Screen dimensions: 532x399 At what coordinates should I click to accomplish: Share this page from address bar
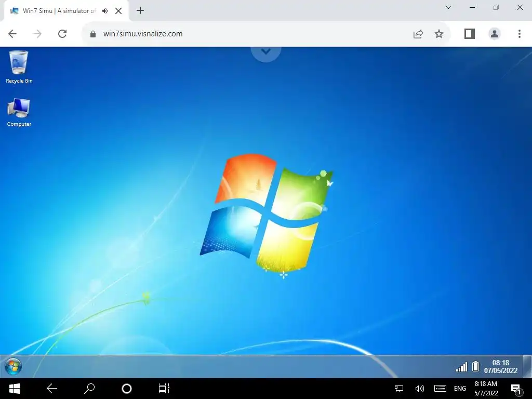[418, 34]
